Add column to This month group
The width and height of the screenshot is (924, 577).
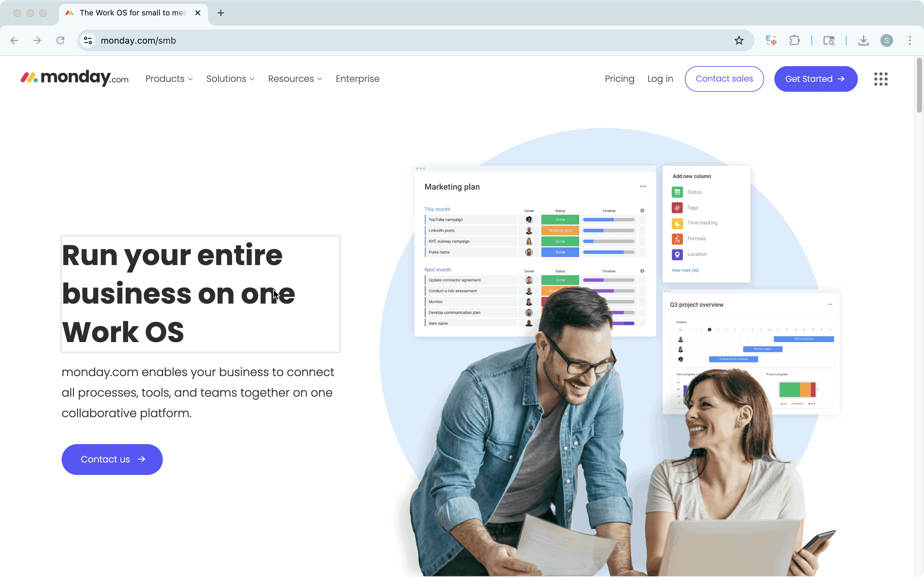[x=642, y=211]
